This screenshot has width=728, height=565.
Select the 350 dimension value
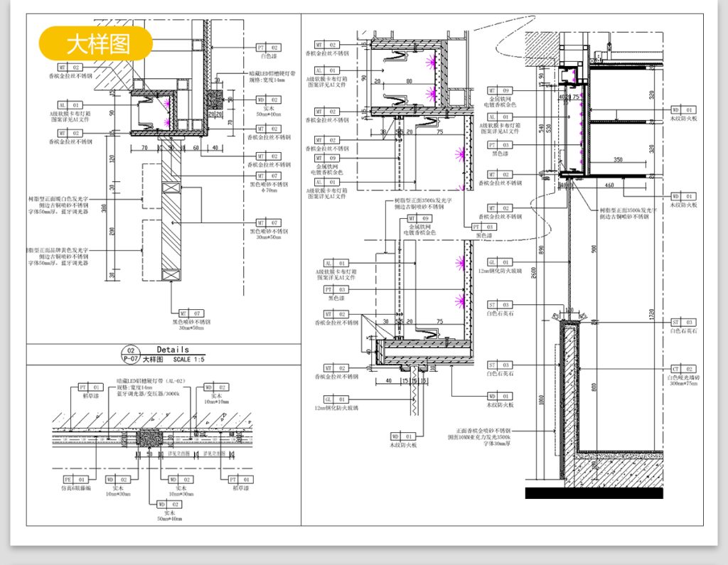(618, 160)
